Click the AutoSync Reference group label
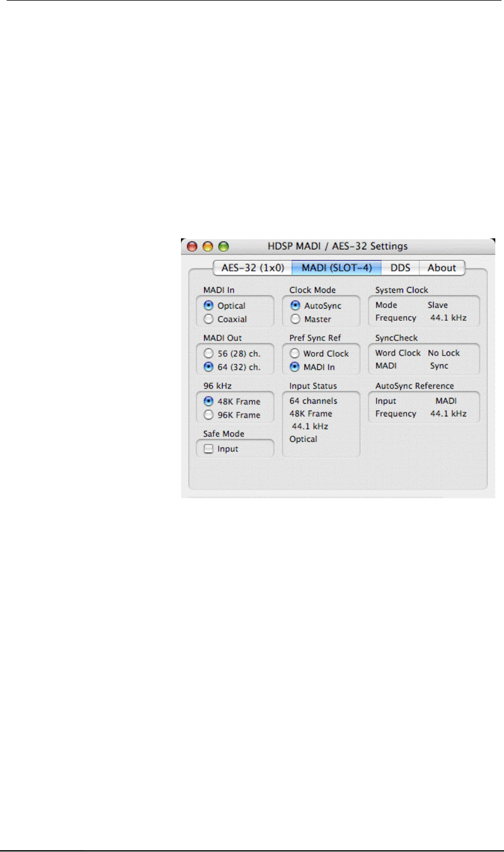Image resolution: width=504 pixels, height=852 pixels. click(x=415, y=386)
